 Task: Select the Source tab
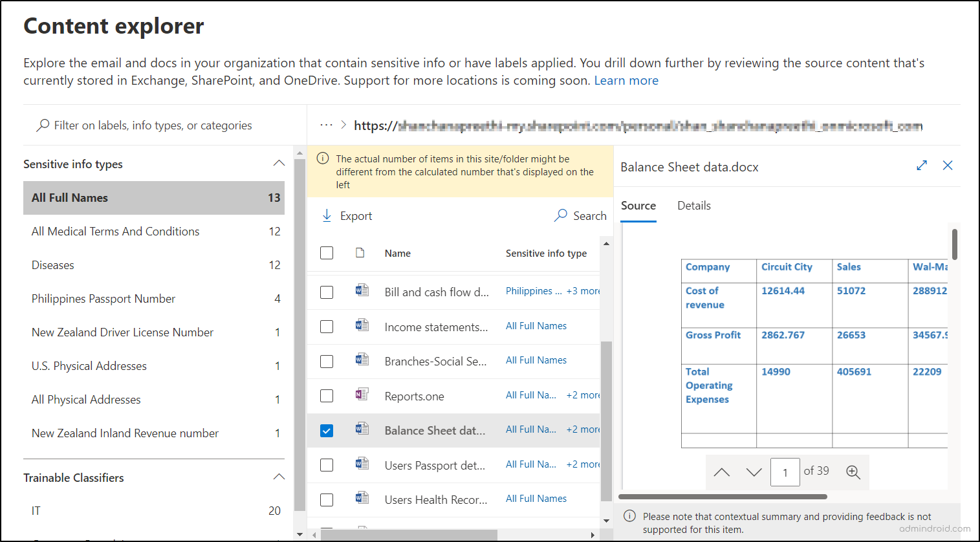pyautogui.click(x=638, y=206)
